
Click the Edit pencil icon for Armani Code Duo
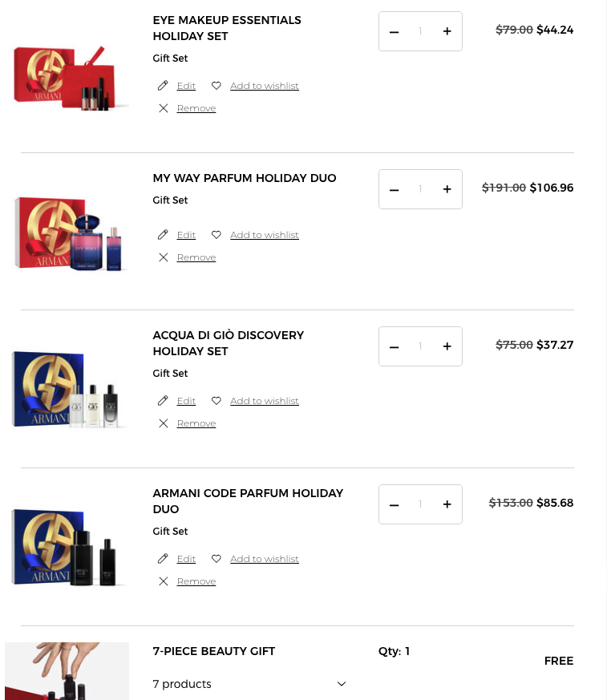point(163,558)
